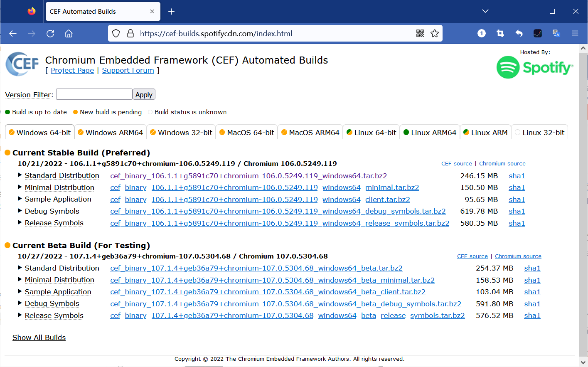
Task: Expand Debug Symbols under Stable Build
Action: [x=52, y=211]
